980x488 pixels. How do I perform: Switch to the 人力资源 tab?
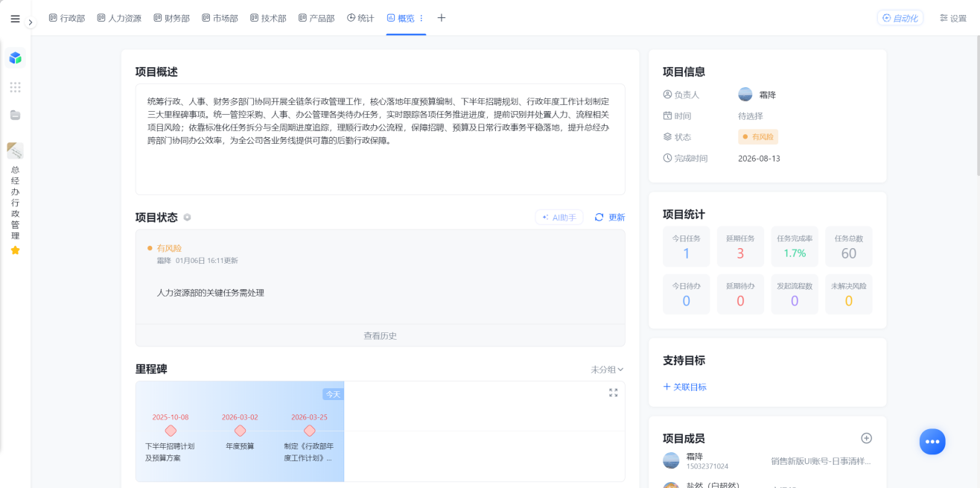tap(119, 18)
